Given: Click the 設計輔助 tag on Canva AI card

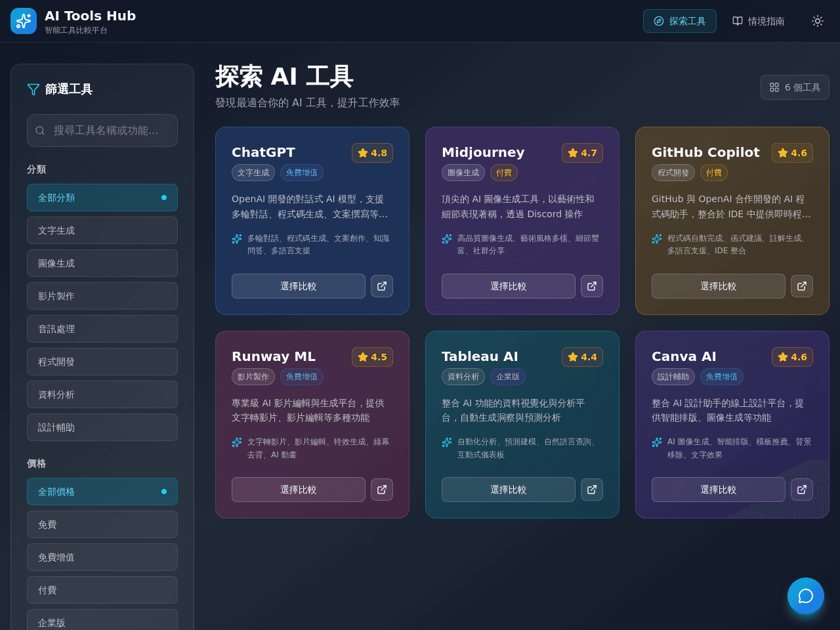Looking at the screenshot, I should pyautogui.click(x=673, y=377).
